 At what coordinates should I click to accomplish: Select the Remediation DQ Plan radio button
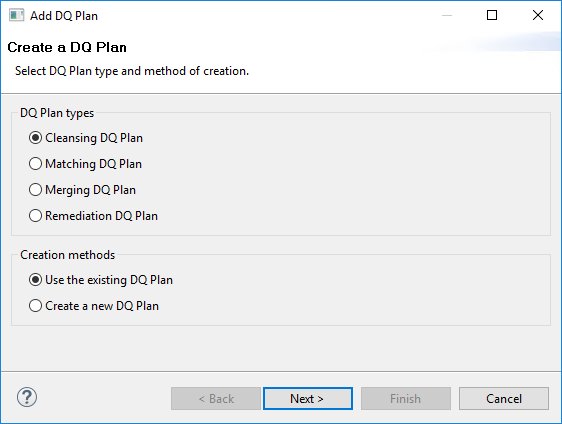point(35,216)
